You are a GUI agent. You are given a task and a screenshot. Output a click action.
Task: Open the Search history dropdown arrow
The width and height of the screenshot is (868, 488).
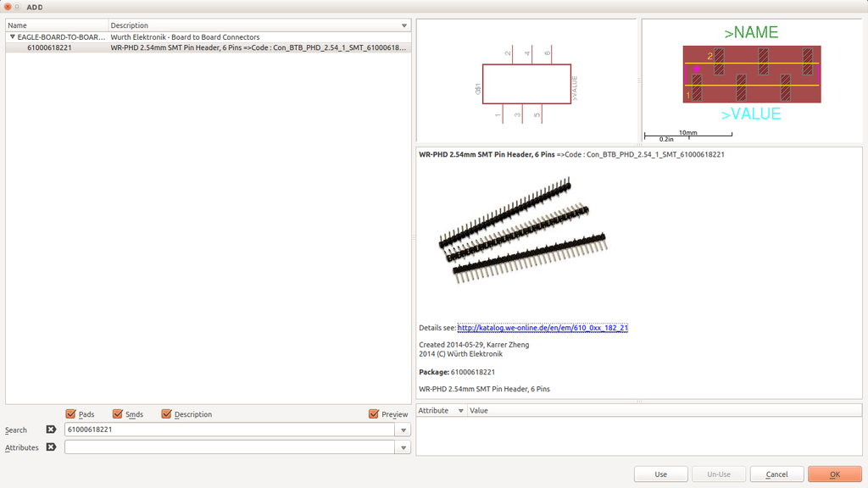(403, 430)
